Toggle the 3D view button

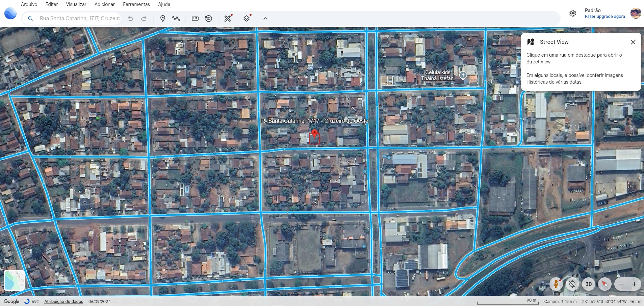coord(588,284)
